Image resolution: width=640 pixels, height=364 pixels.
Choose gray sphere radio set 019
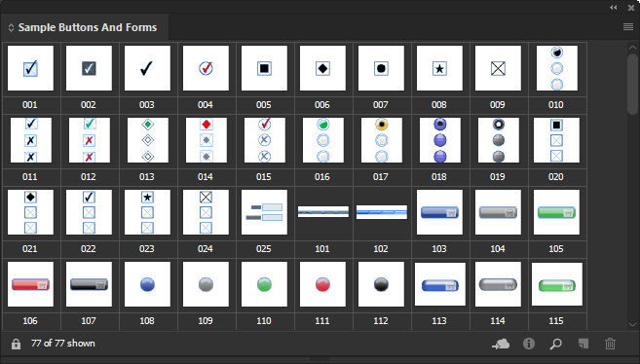coord(499,140)
